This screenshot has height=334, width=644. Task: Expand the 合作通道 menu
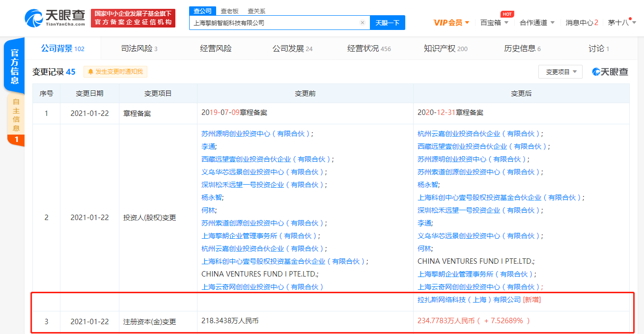[x=537, y=23]
